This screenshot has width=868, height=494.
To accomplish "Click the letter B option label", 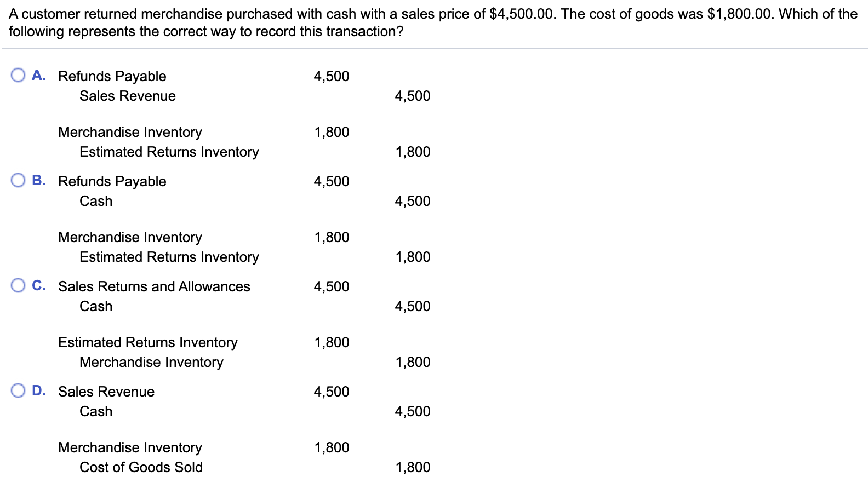I will (38, 180).
